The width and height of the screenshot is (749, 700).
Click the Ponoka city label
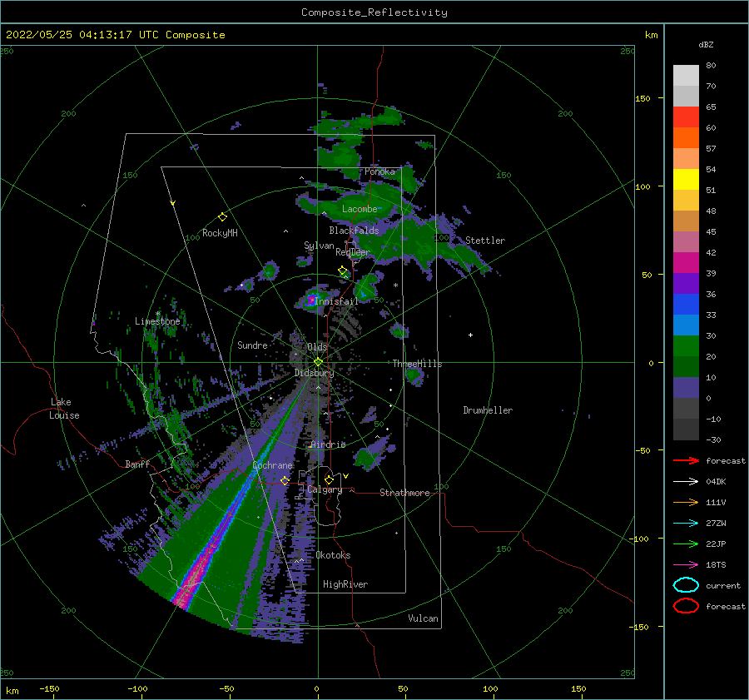(379, 171)
